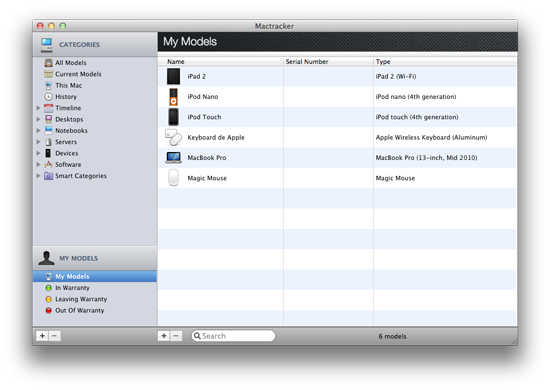This screenshot has height=390, width=550.
Task: Click the Desktops category icon
Action: coord(48,119)
